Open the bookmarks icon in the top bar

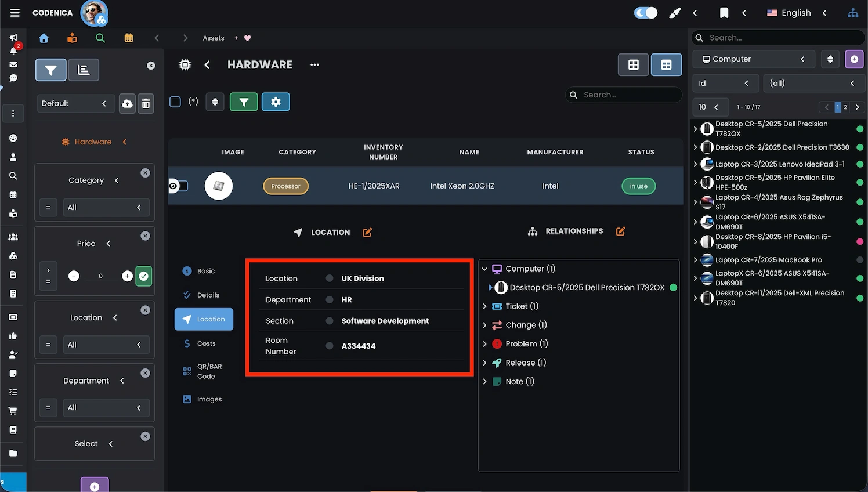click(x=723, y=12)
